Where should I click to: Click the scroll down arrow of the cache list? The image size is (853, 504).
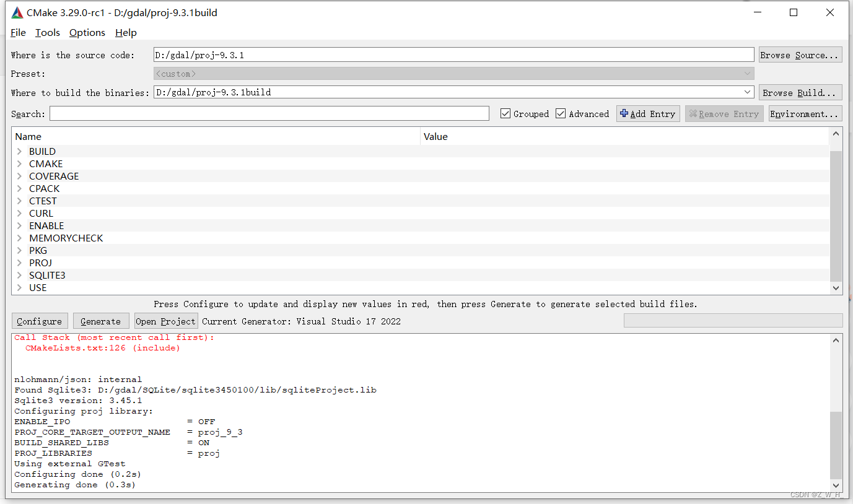(836, 288)
